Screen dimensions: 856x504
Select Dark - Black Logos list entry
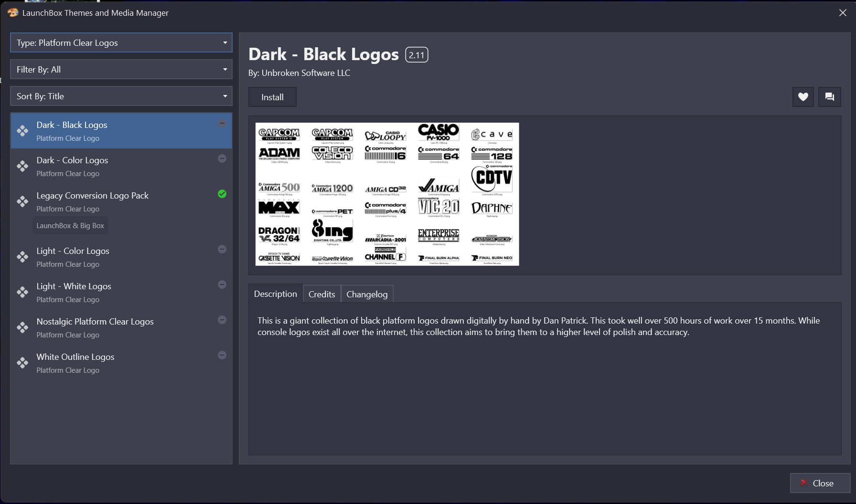121,131
